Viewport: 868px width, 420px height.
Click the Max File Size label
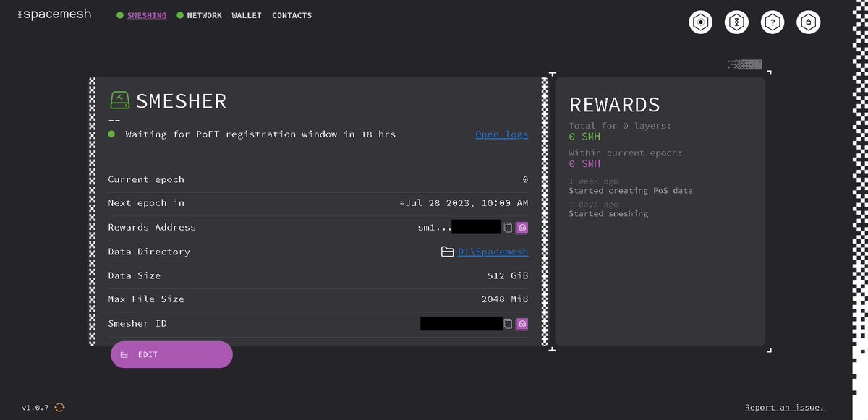(x=146, y=299)
